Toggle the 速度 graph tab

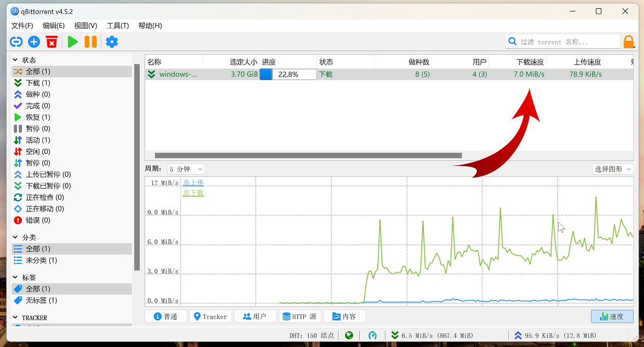(x=612, y=316)
